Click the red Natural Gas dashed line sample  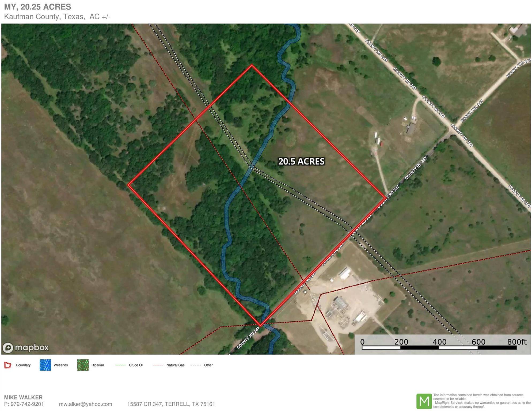[x=158, y=365]
